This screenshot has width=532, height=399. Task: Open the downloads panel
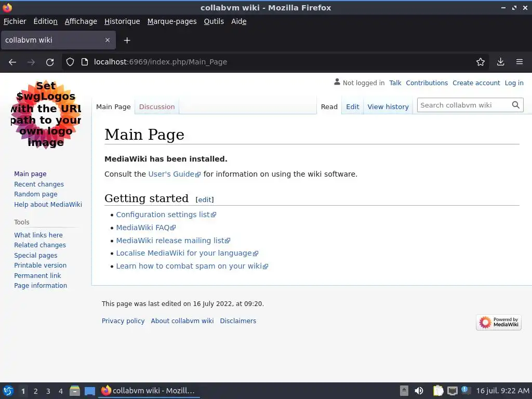coord(500,62)
